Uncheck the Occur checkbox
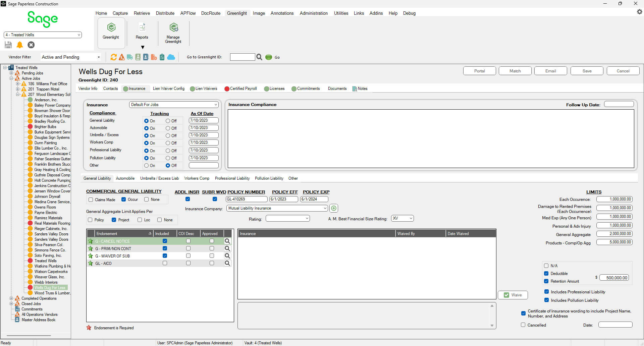This screenshot has height=346, width=644. pyautogui.click(x=123, y=199)
